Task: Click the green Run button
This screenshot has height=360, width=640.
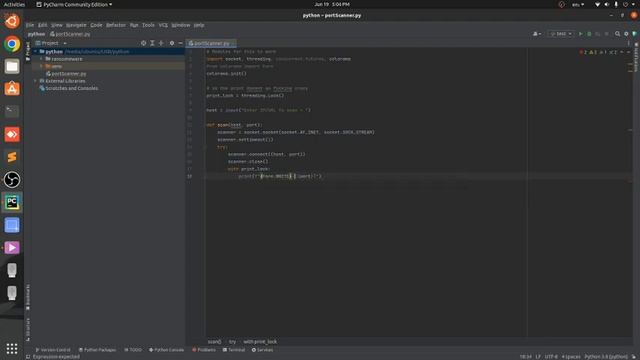Action: (x=580, y=34)
